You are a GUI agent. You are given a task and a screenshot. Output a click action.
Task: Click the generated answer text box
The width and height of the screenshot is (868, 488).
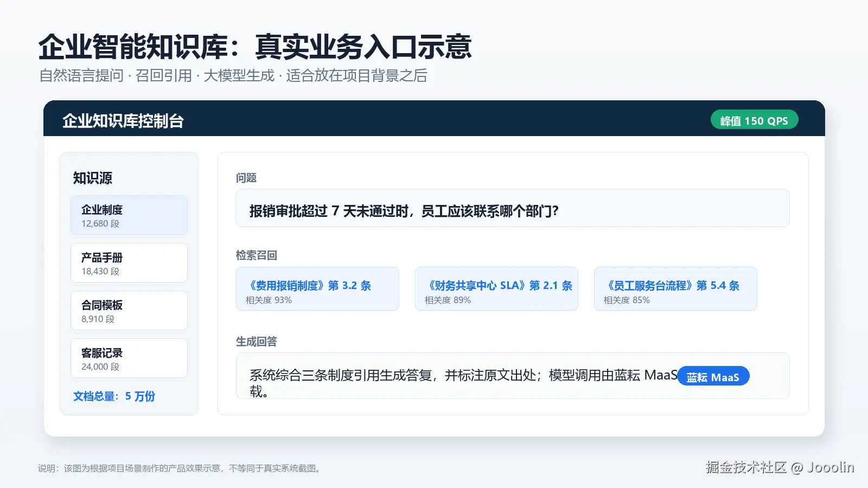click(x=513, y=376)
